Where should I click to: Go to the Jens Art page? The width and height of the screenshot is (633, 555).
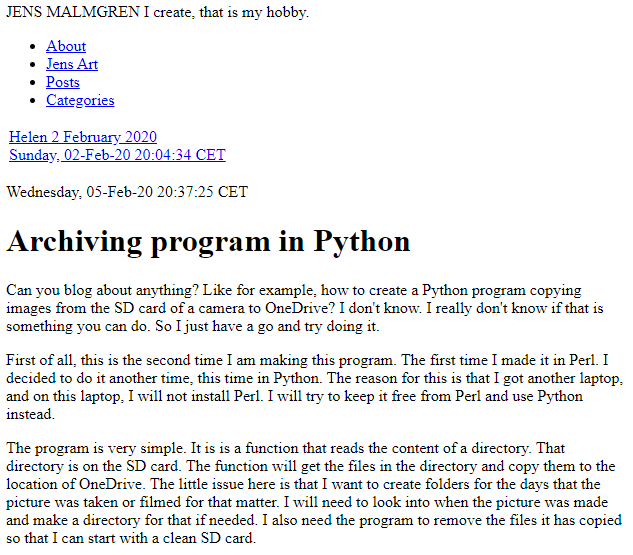(x=72, y=64)
